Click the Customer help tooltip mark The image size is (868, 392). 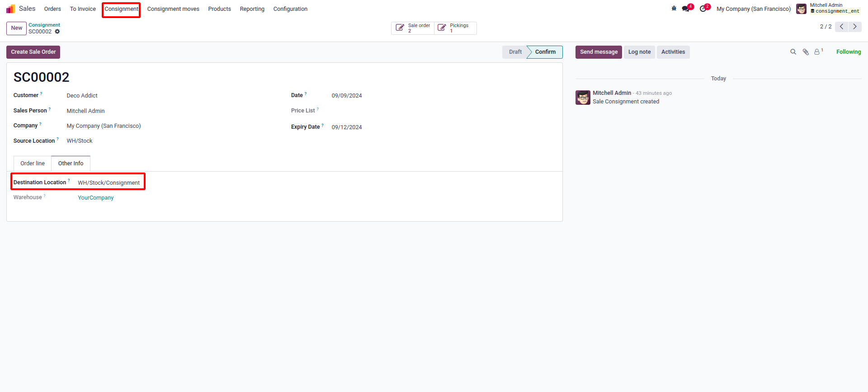pos(41,94)
